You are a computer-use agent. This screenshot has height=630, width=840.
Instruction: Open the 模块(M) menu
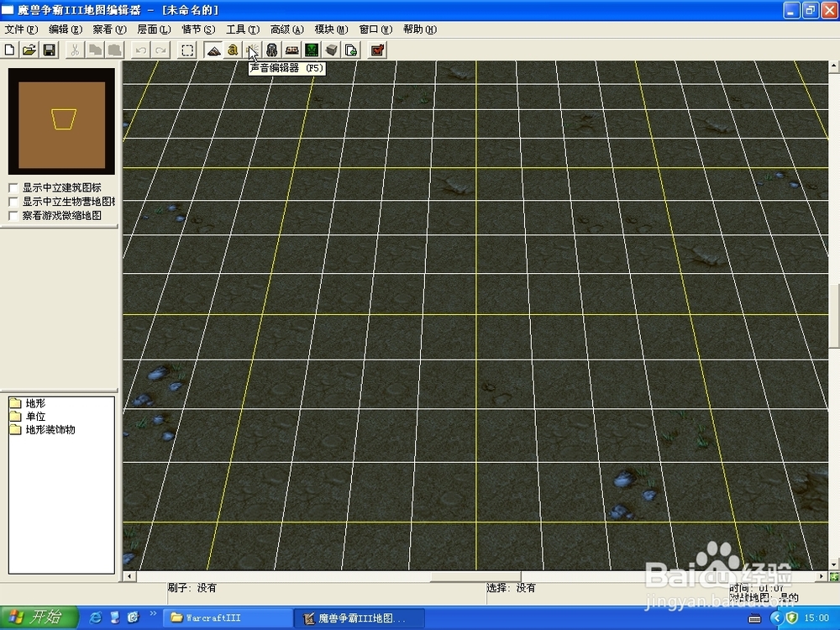(x=331, y=29)
